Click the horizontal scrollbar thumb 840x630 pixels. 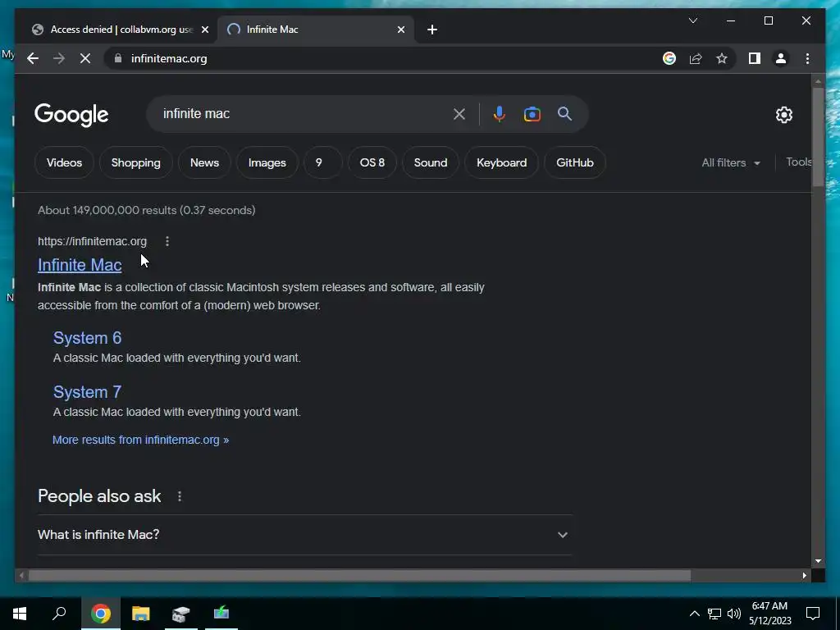pos(359,576)
